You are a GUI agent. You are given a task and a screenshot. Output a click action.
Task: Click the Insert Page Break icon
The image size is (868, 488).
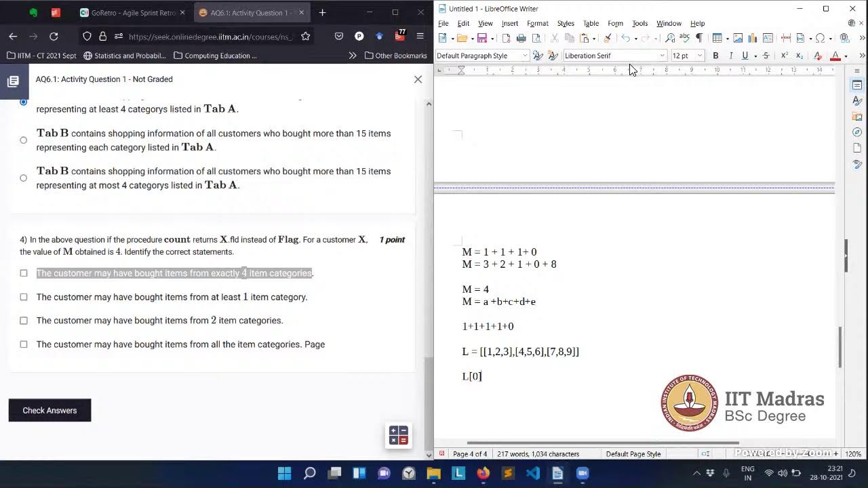pyautogui.click(x=786, y=38)
